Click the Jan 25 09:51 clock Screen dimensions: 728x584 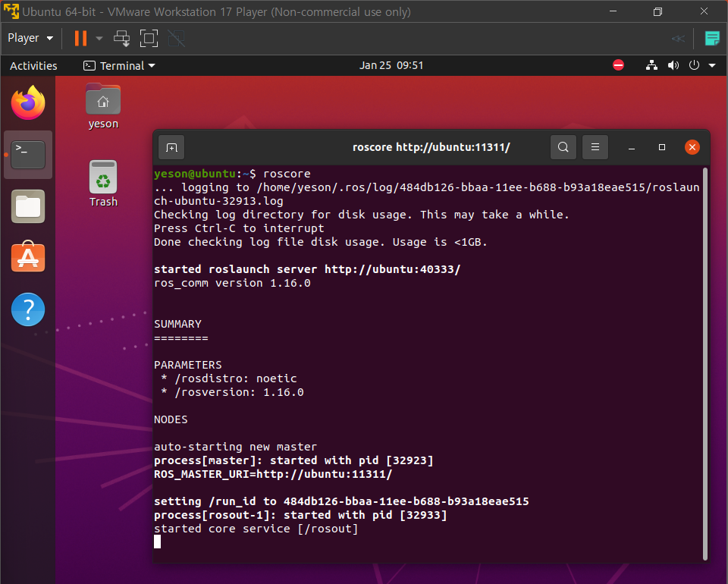[x=391, y=65]
